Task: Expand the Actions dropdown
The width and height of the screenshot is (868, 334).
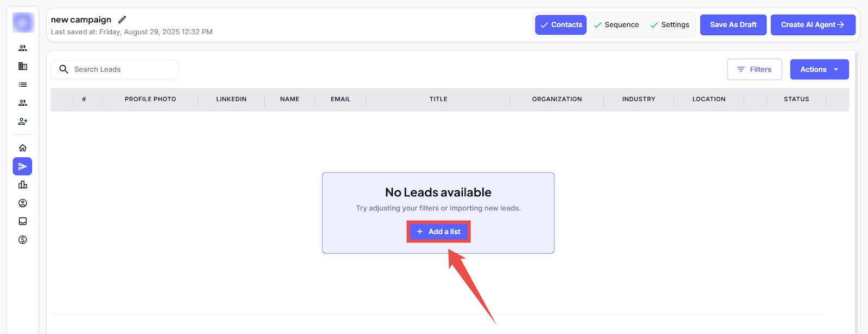Action: (x=819, y=69)
